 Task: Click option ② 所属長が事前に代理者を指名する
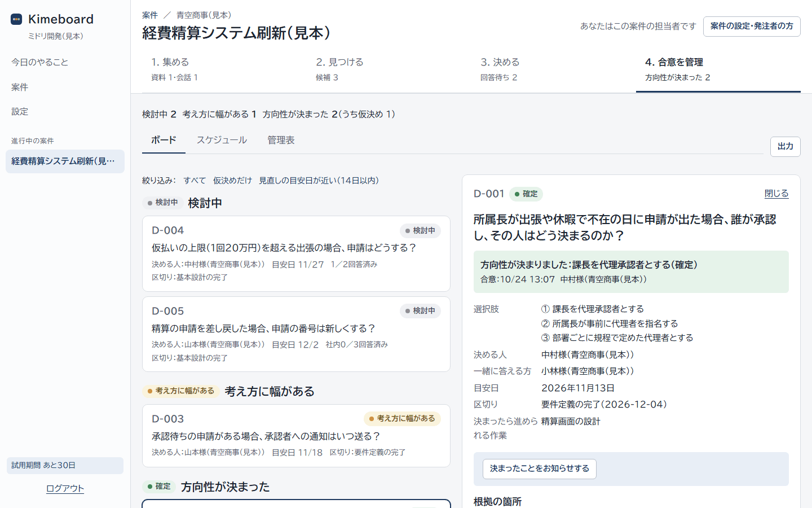[610, 324]
